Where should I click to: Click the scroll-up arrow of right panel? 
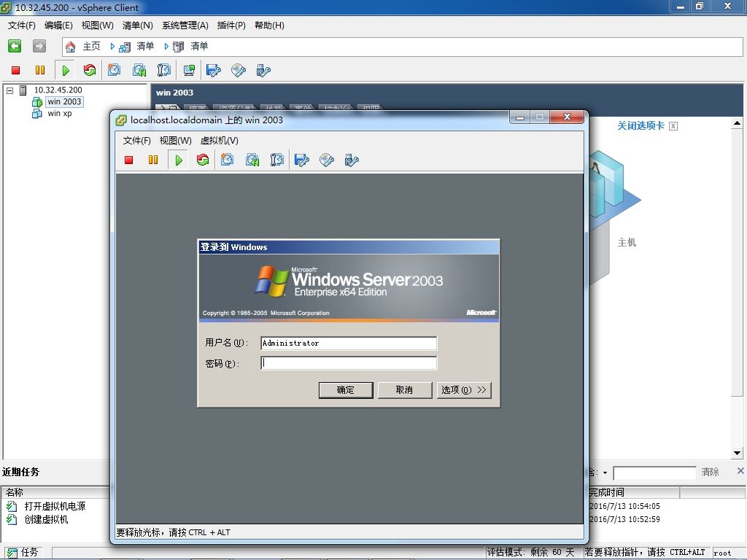737,123
